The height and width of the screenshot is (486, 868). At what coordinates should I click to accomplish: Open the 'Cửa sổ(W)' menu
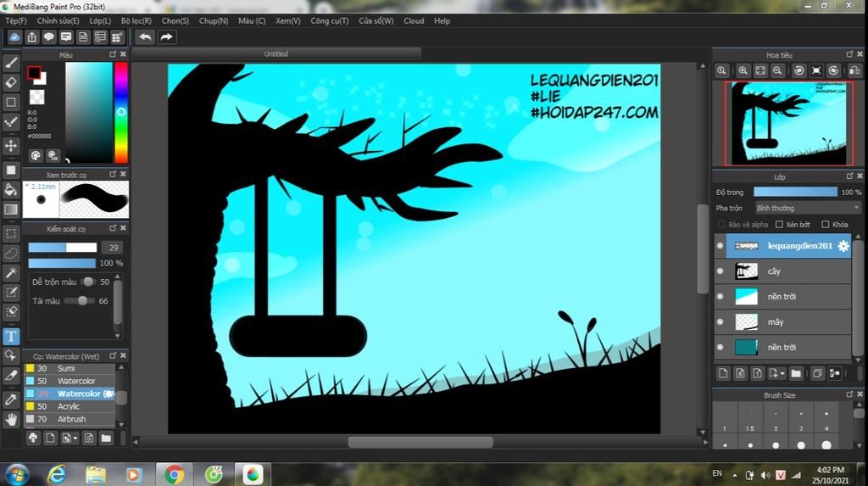(376, 20)
